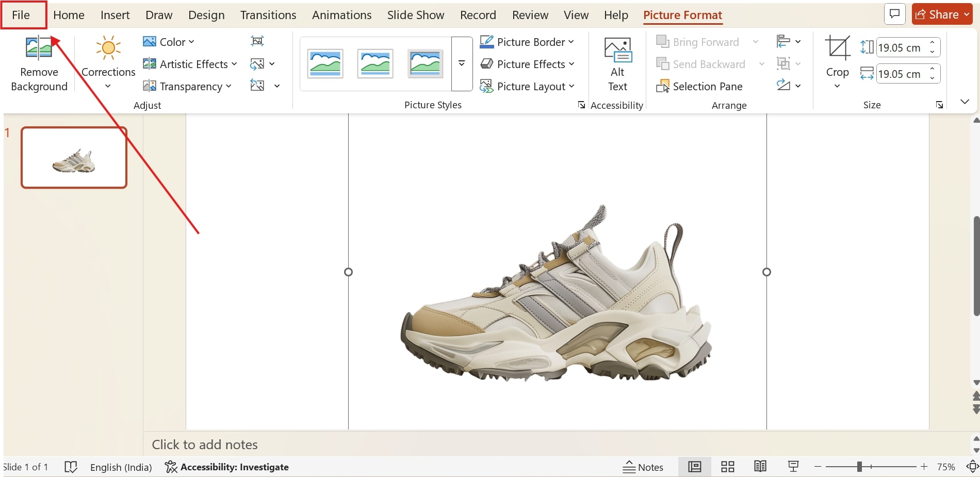Switch to Normal view icon
Image resolution: width=980 pixels, height=477 pixels.
point(695,467)
